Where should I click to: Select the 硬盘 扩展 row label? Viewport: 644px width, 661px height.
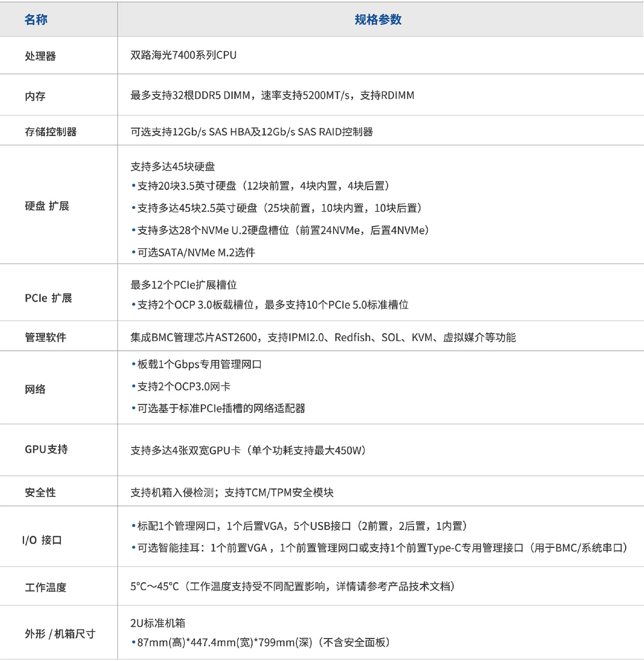47,206
